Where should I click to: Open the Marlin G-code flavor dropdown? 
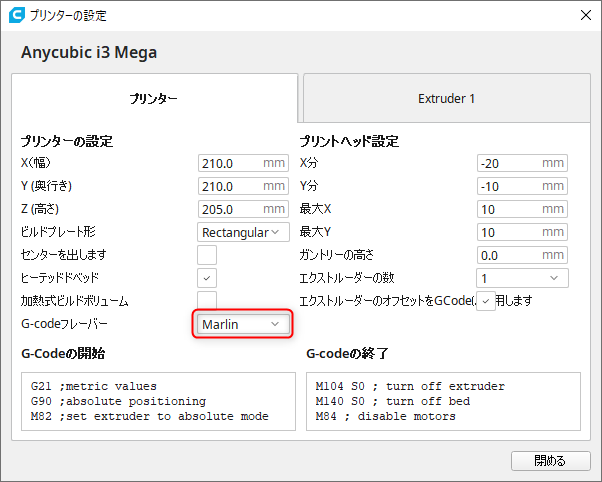pyautogui.click(x=242, y=324)
